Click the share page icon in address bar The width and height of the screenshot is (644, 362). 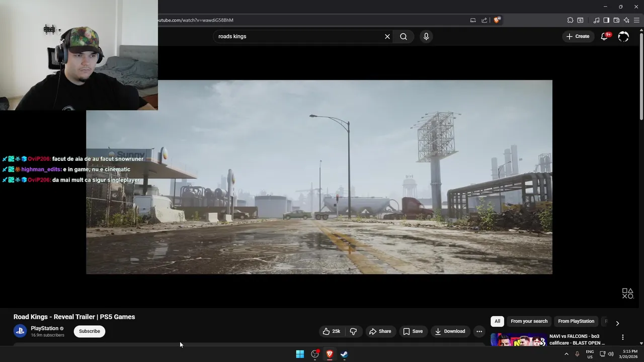tap(484, 20)
